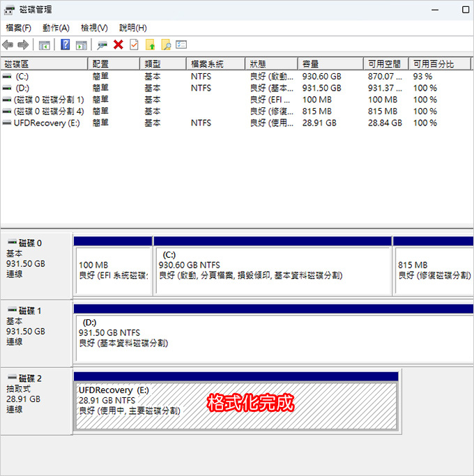Sort by the 可用百分比 column header

[x=440, y=64]
